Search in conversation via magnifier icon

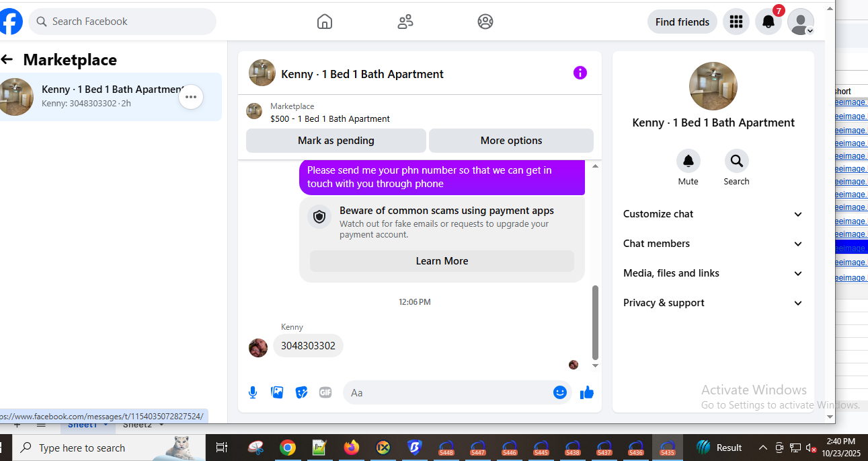pyautogui.click(x=737, y=161)
